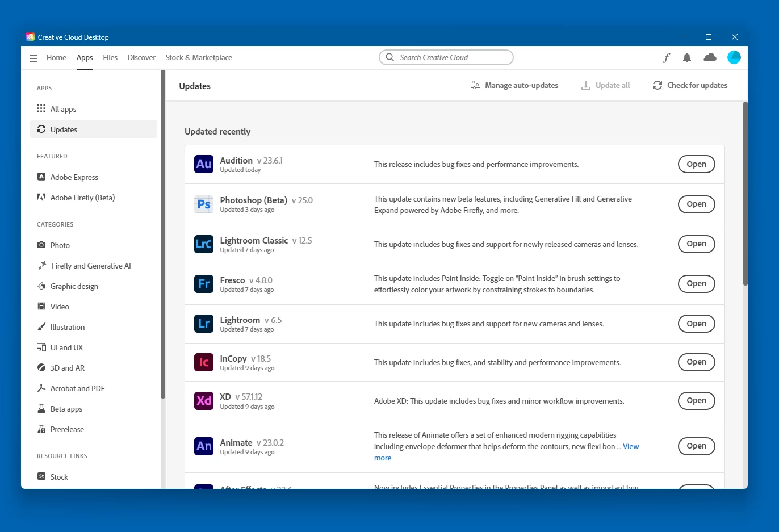Open Audition with its Open button
Screen dimensions: 779x532
pyautogui.click(x=697, y=165)
